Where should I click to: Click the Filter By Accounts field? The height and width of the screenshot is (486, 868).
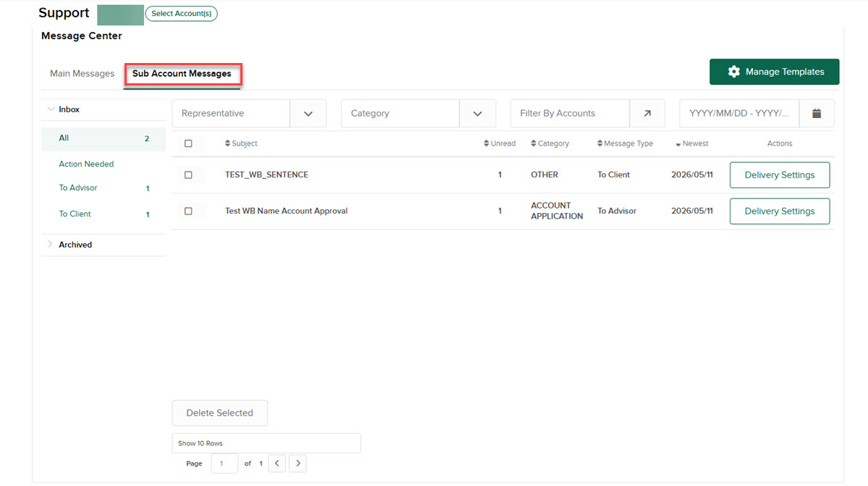point(570,114)
